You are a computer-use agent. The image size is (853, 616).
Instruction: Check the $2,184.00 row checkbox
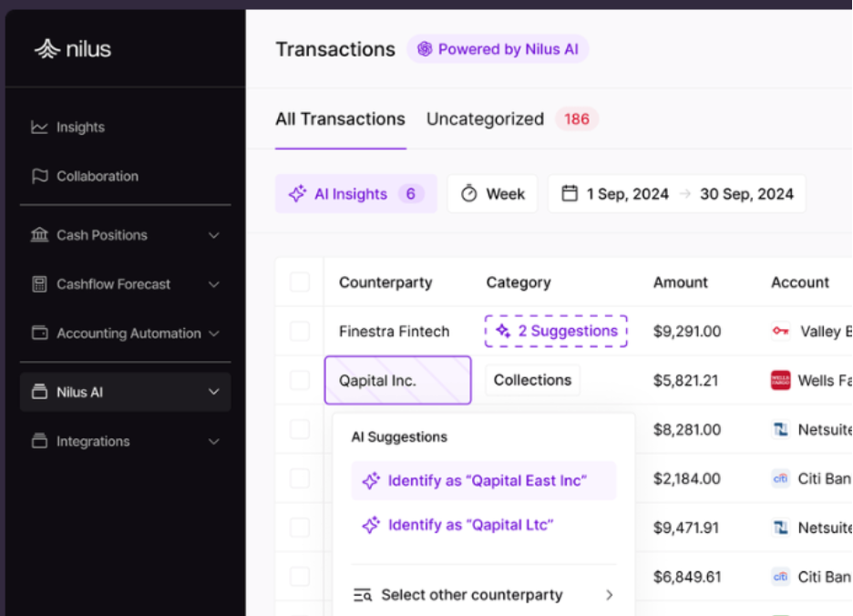coord(300,478)
